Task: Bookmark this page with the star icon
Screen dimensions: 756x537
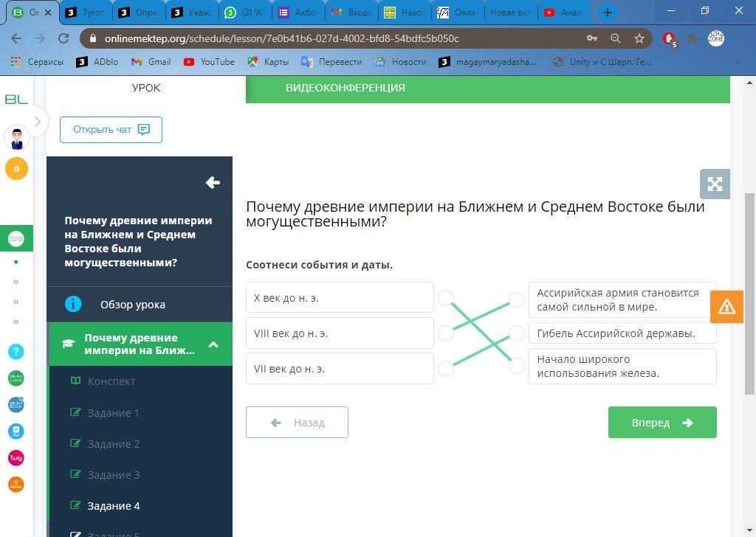Action: [x=639, y=38]
